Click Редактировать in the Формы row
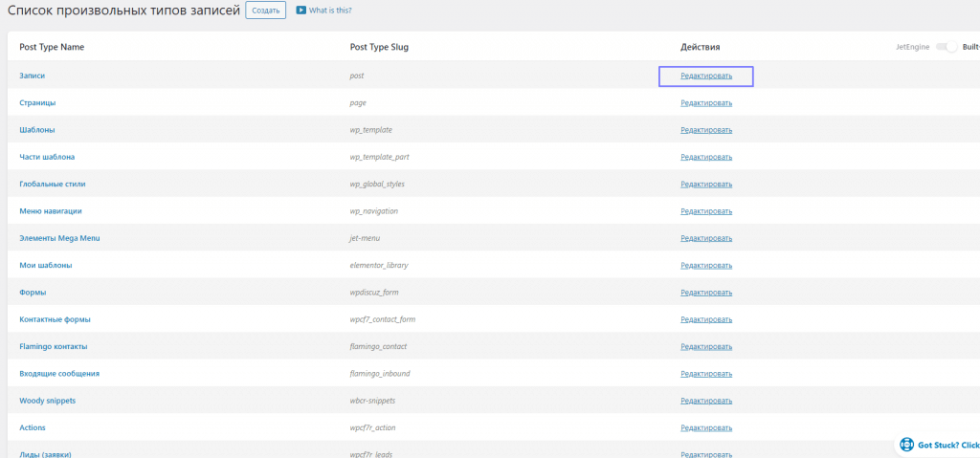Screen dimensions: 980x458 (706, 293)
